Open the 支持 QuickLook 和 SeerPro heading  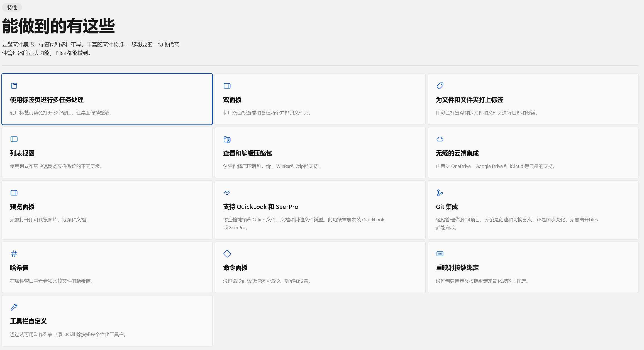click(261, 207)
